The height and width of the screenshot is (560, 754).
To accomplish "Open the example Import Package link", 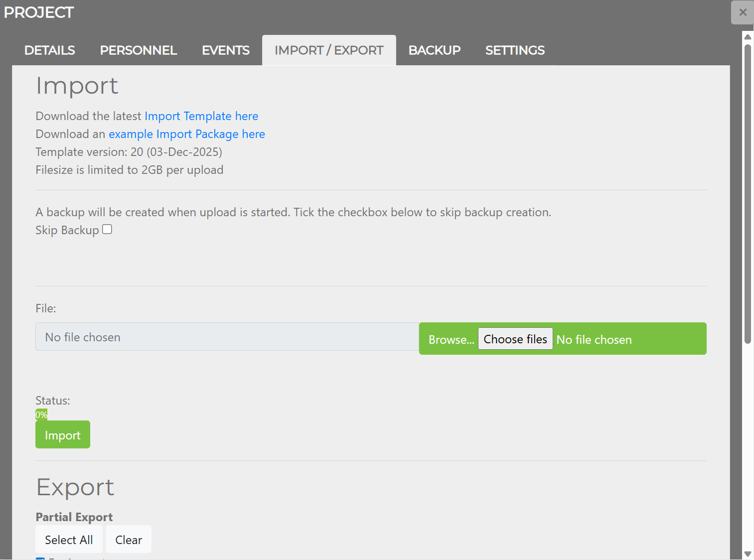I will tap(187, 134).
